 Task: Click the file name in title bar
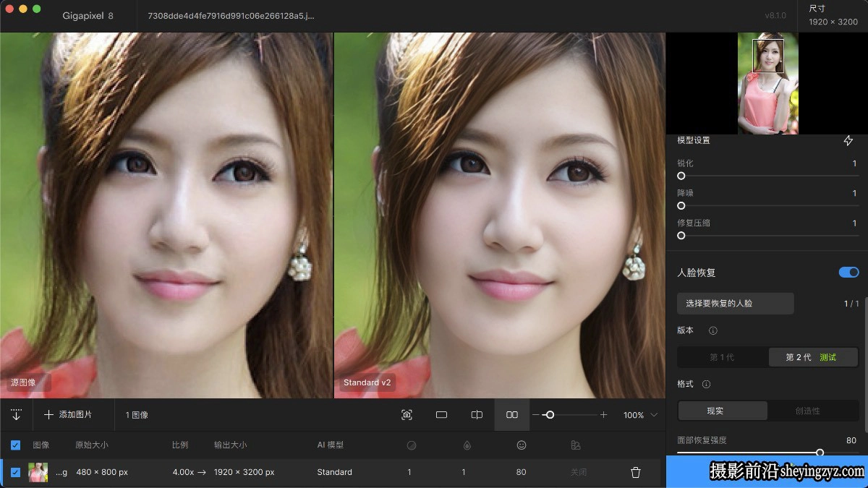(x=231, y=16)
